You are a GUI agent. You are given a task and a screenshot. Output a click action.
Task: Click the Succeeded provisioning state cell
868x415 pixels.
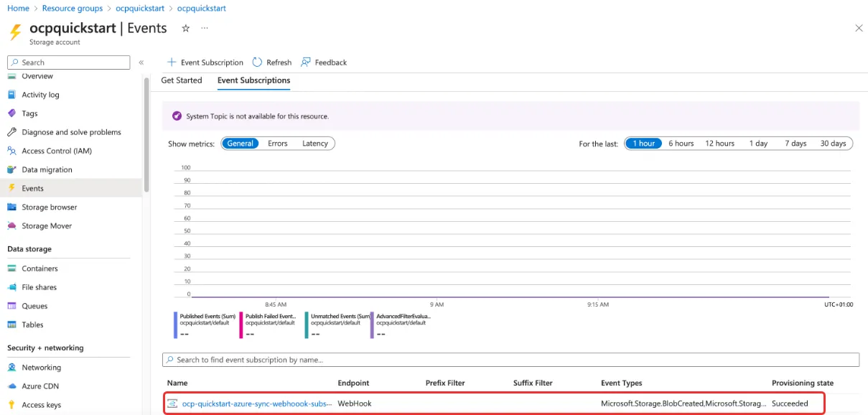coord(790,404)
